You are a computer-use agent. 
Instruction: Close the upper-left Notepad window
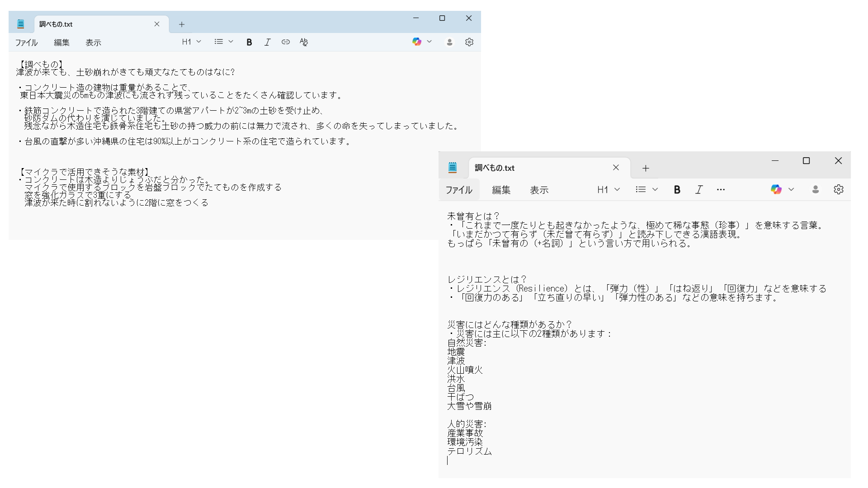point(469,18)
